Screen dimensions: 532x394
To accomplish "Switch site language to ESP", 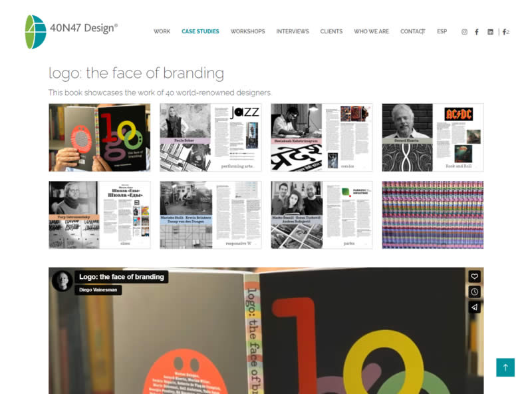I will (442, 31).
